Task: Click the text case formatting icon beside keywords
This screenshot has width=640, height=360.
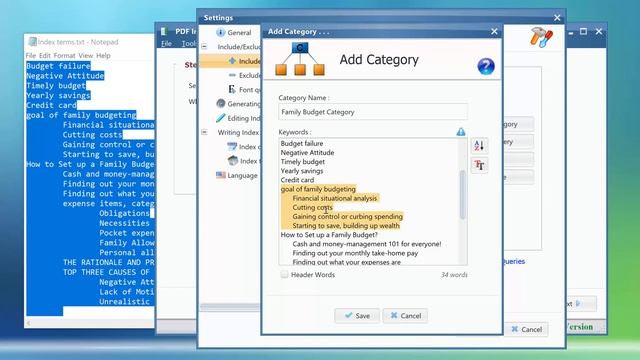Action: tap(479, 165)
